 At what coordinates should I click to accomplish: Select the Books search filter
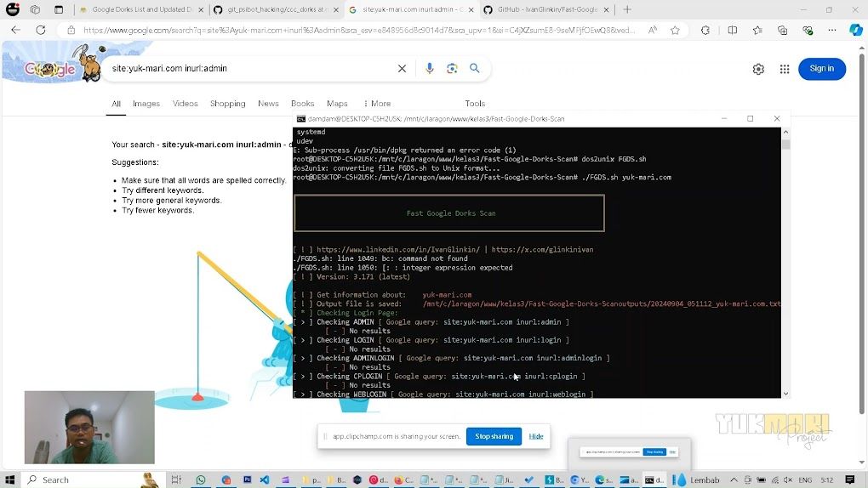[x=302, y=104]
